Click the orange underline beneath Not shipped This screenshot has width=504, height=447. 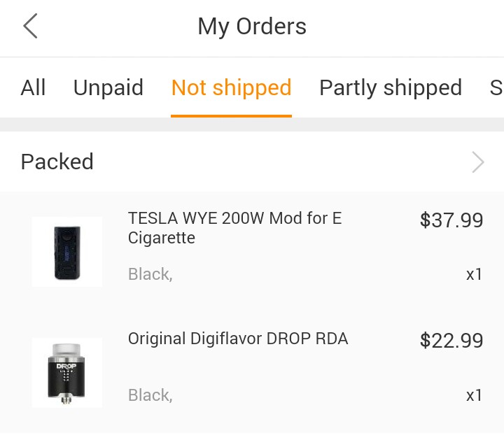[x=231, y=115]
